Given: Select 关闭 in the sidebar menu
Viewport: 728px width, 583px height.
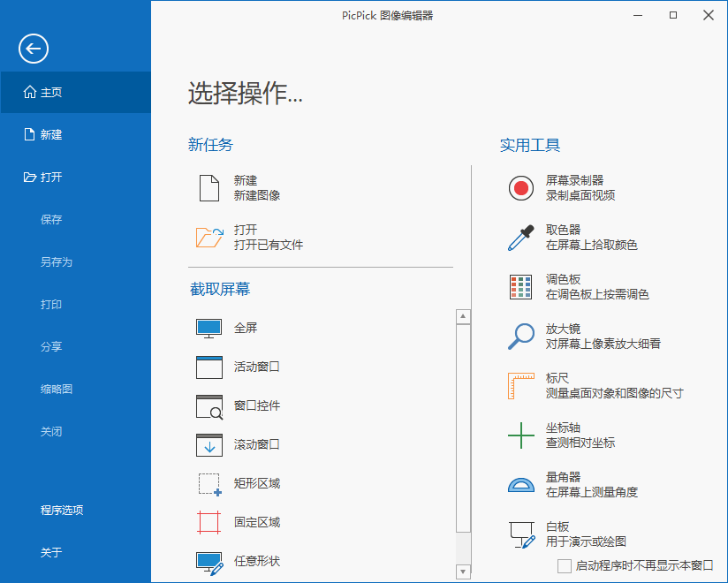Looking at the screenshot, I should (x=51, y=432).
